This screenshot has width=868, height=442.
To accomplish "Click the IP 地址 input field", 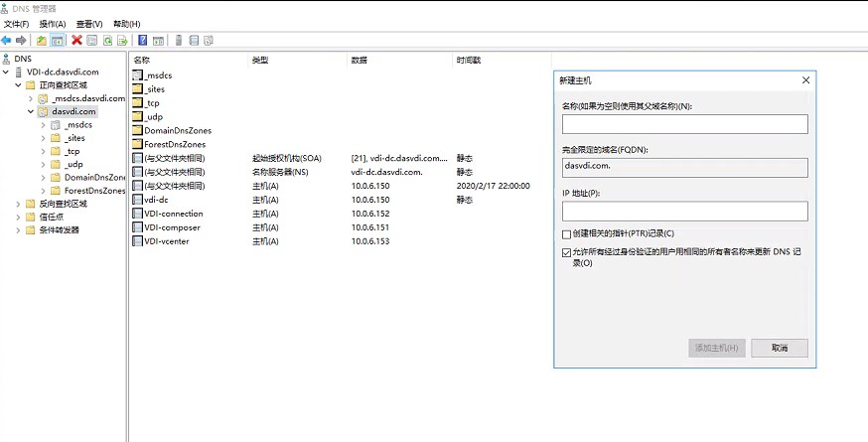I will coord(685,211).
